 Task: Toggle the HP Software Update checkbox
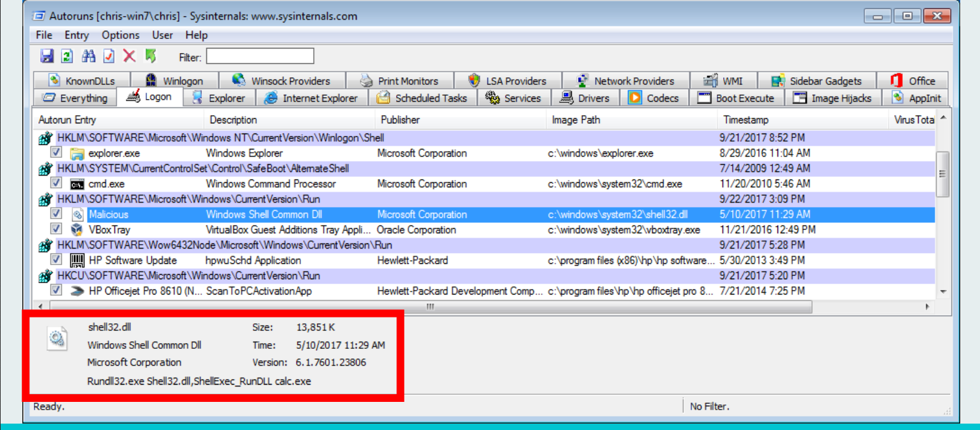(56, 260)
